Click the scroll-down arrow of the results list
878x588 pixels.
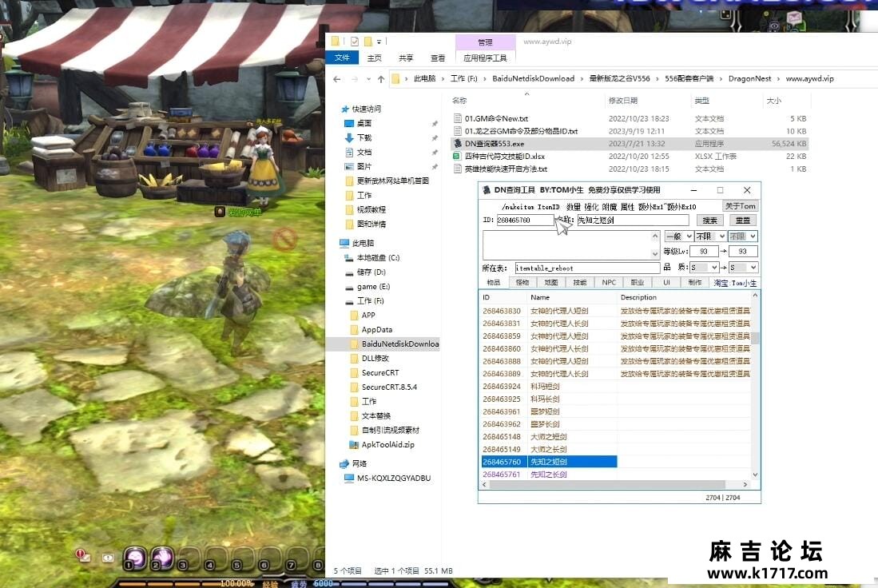[756, 475]
